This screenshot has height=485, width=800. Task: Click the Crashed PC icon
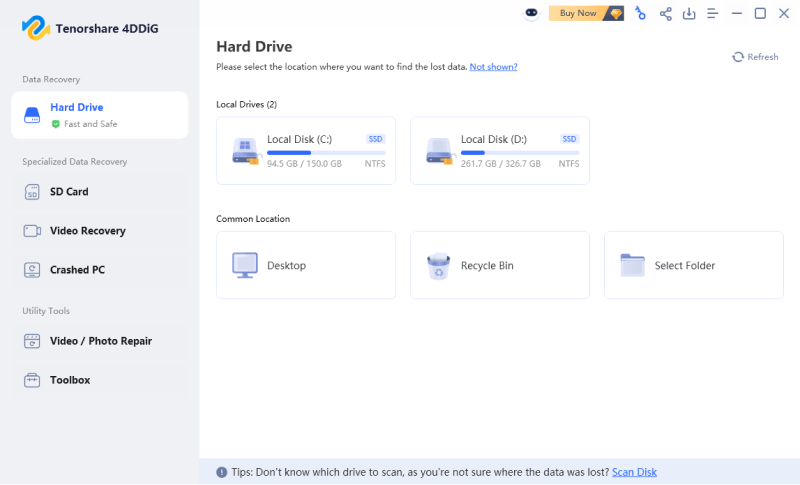(x=32, y=270)
